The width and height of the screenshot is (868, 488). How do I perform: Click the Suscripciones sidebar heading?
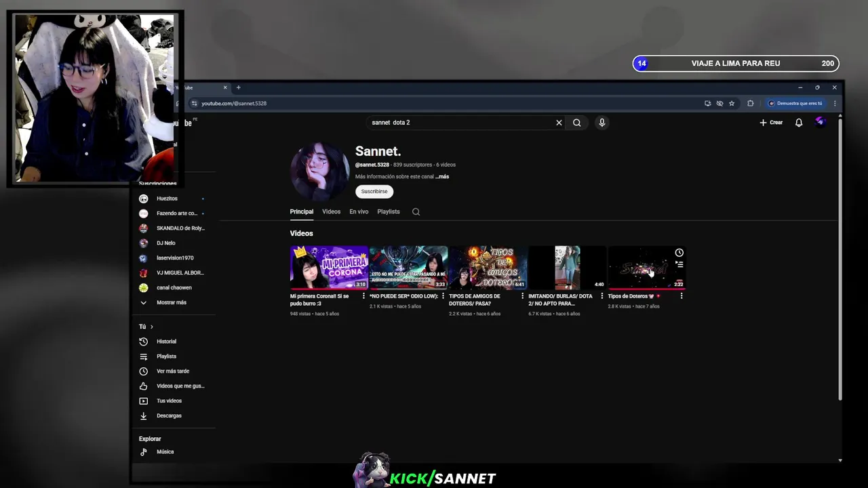click(157, 184)
